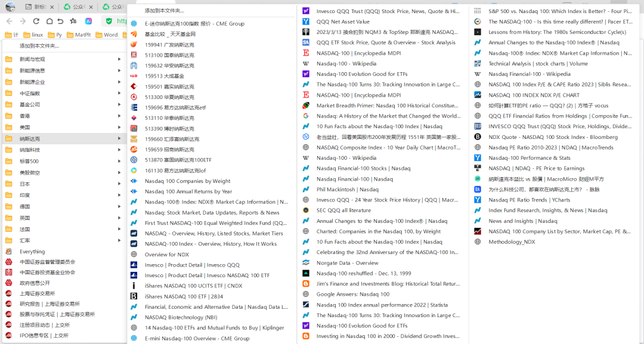This screenshot has width=644, height=344.
Task: Click the 159513 大成基金 favicon
Action: coord(134,76)
